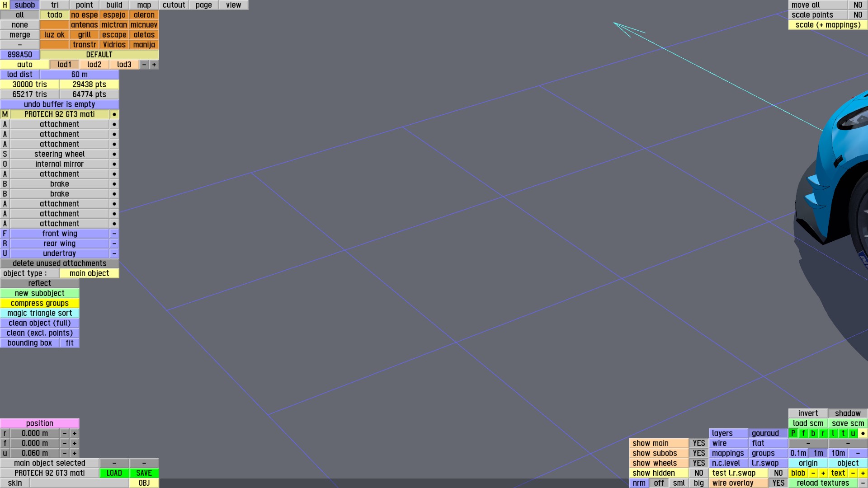
Task: Click the plus next to lod3
Action: coord(154,65)
